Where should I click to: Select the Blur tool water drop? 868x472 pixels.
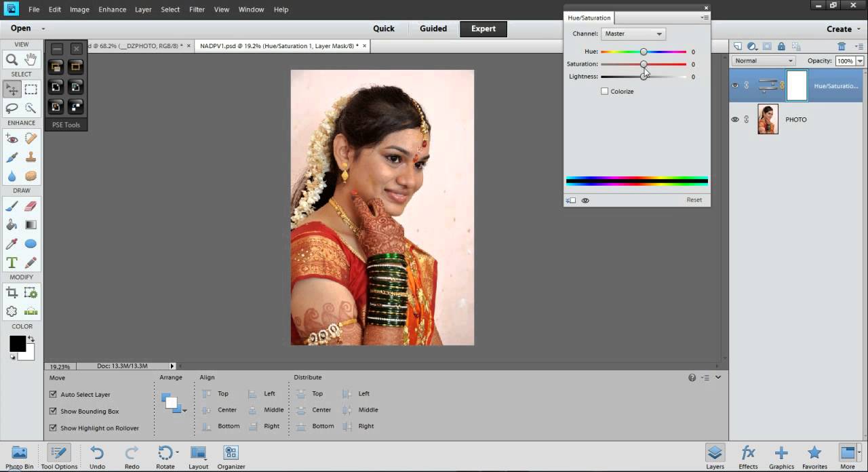12,176
